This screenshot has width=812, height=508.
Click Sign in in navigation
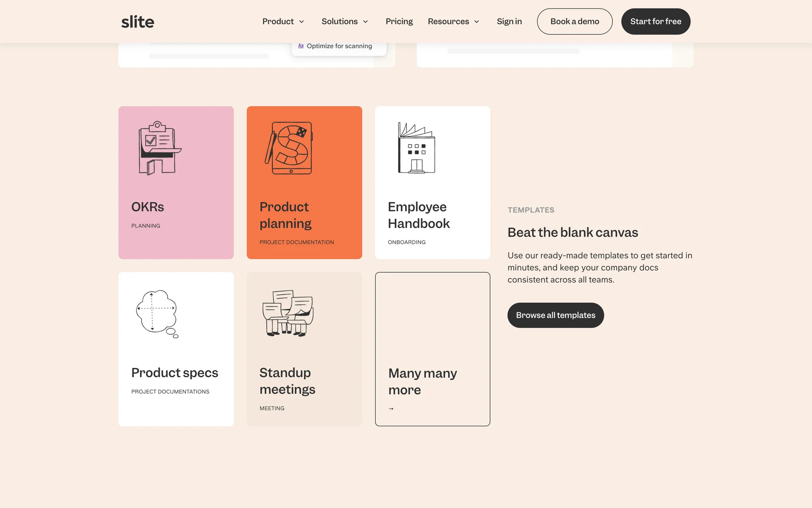point(509,22)
